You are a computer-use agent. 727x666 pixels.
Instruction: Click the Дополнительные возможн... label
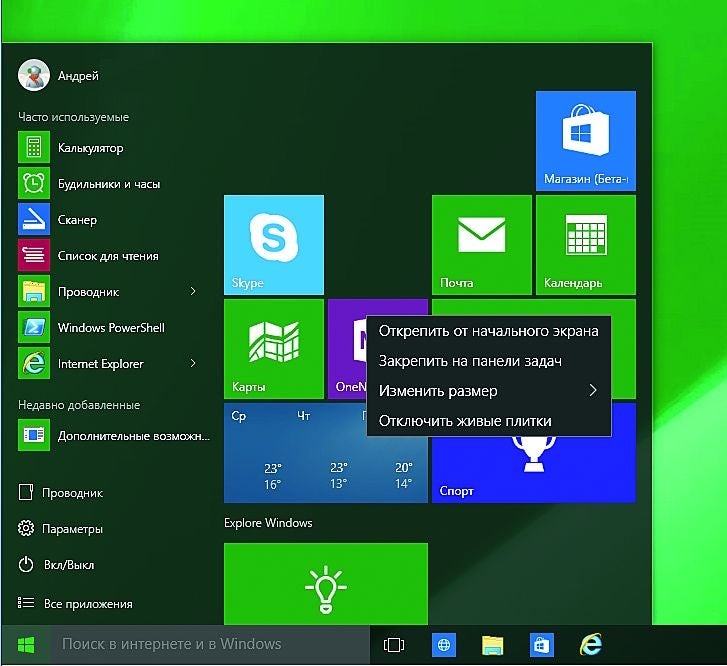point(134,436)
